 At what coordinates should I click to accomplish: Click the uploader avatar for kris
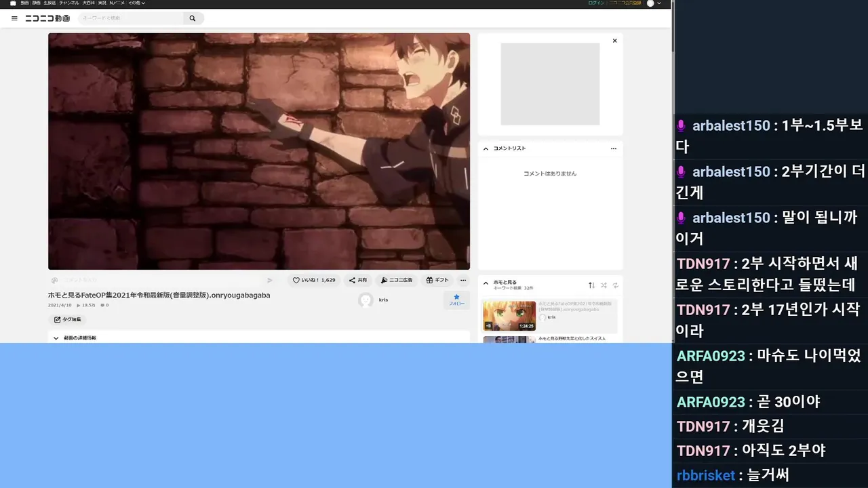pos(366,300)
